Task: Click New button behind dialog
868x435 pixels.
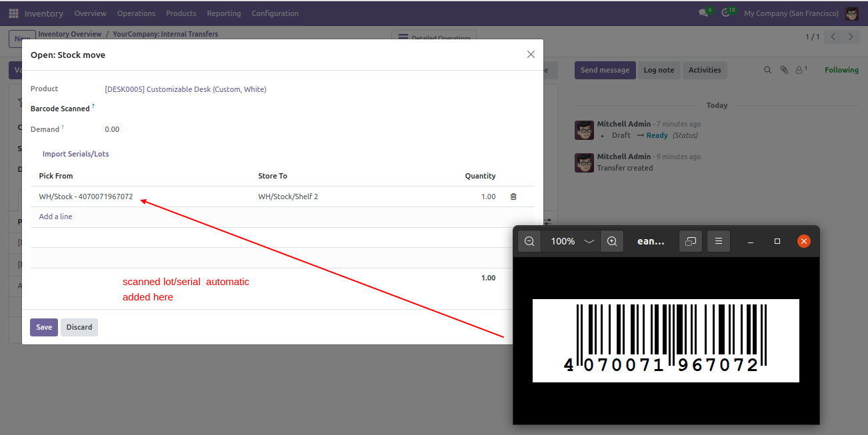Action: click(x=23, y=39)
